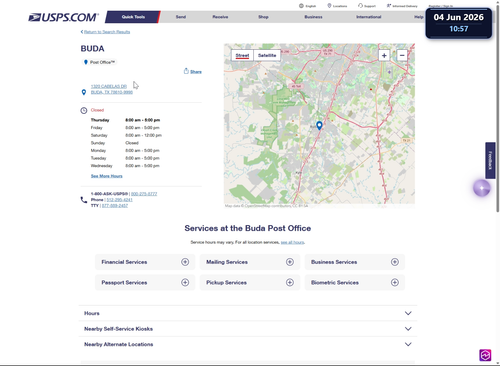Click Register / Sign In link
Screen dimensions: 500x366
441,6
